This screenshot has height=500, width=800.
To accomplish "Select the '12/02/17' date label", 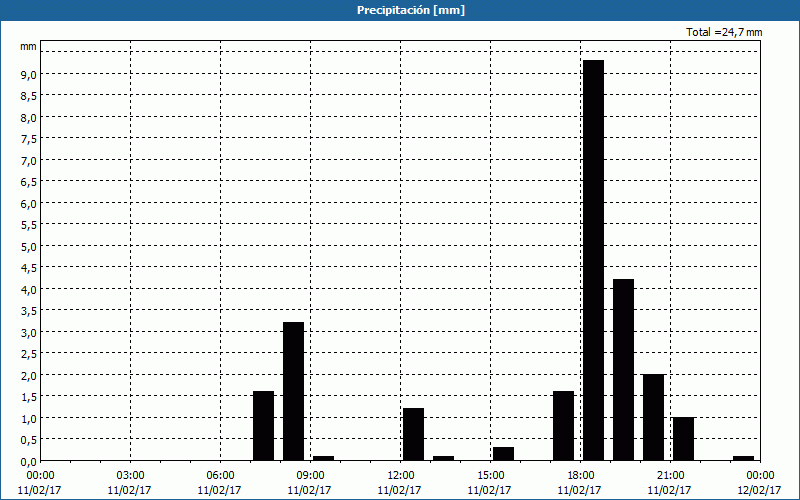I will 760,490.
